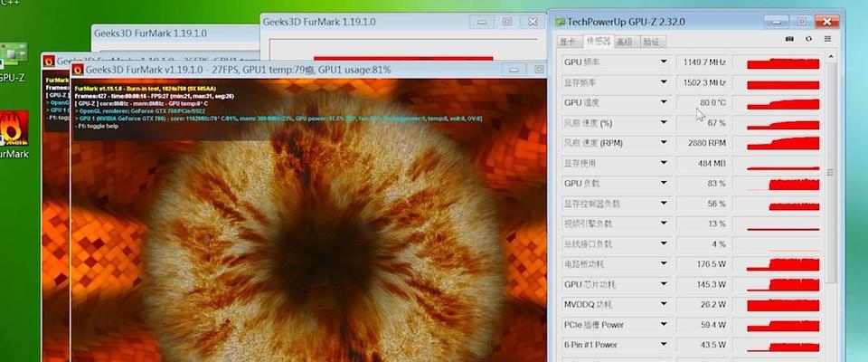Select the 传感器 tab in GPU-Z
Screen dimensions: 868x362
(x=599, y=41)
